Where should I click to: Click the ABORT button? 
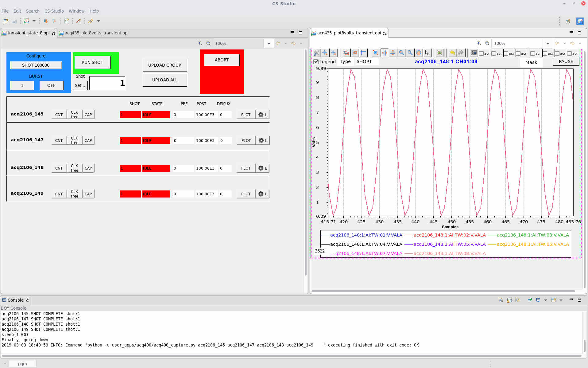(222, 60)
